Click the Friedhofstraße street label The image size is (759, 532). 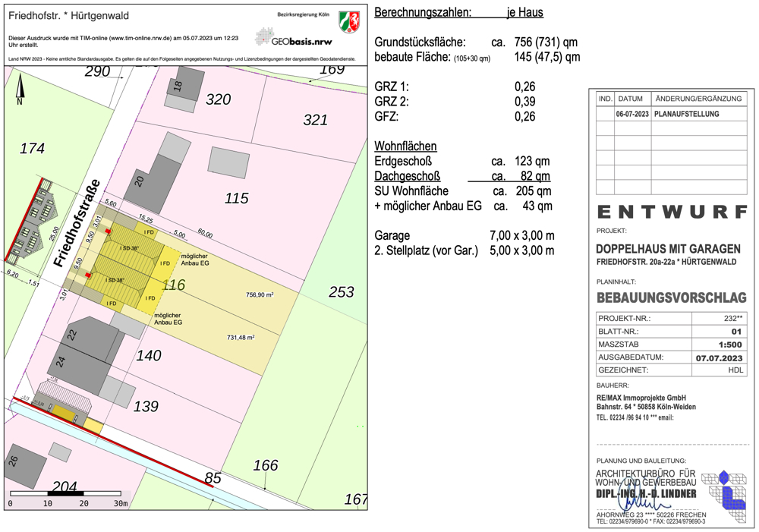tap(77, 223)
